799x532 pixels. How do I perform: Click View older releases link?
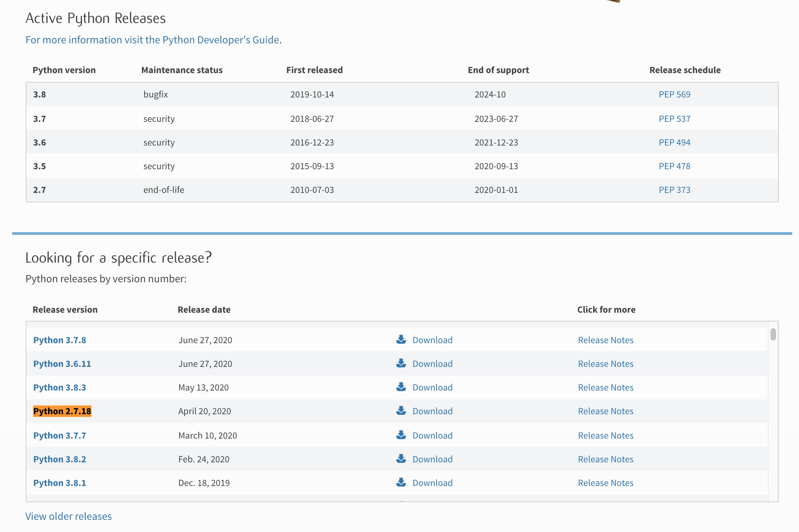click(69, 516)
